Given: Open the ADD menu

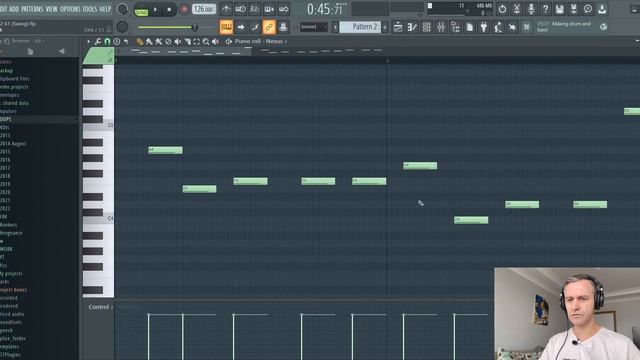Looking at the screenshot, I should [x=14, y=9].
